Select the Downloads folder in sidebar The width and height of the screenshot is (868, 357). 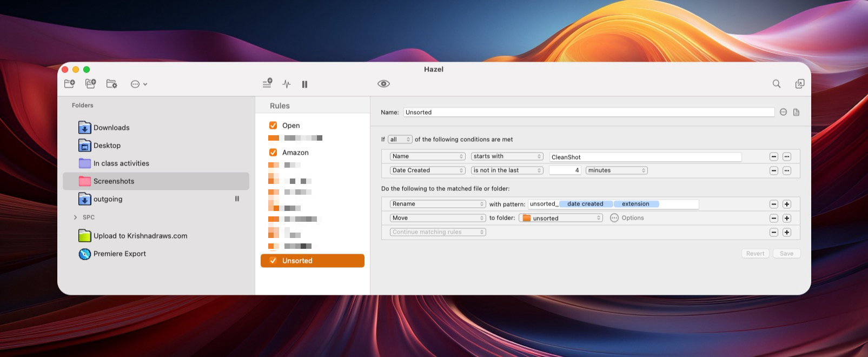tap(111, 128)
